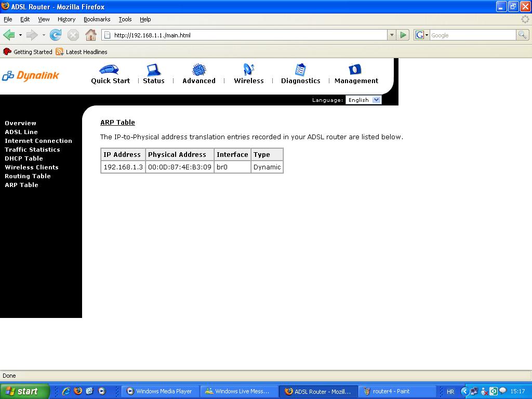
Task: Click the IP Address column header
Action: click(123, 154)
